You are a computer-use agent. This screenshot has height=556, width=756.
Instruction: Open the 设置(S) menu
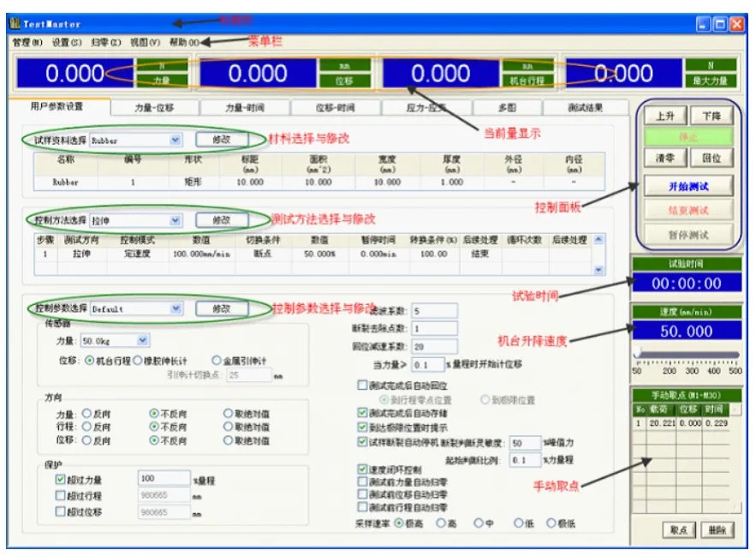point(66,42)
